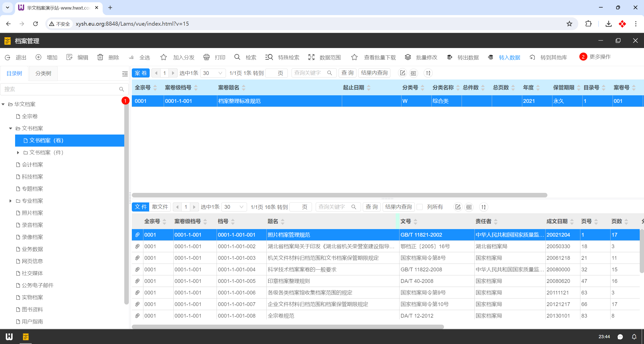Screen dimensions: 644x344
Task: Click 批量修改 layers icon
Action: coord(408,57)
